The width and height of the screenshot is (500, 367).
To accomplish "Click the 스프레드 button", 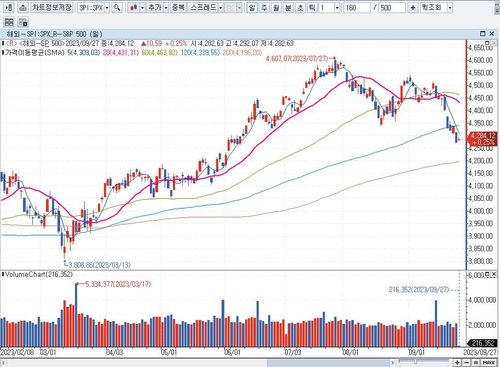I will 203,7.
